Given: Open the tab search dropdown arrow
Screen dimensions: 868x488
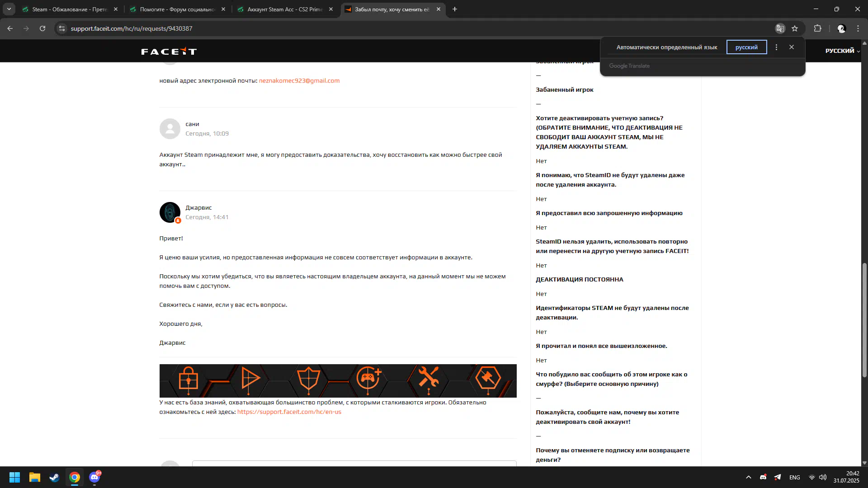Looking at the screenshot, I should click(x=9, y=9).
